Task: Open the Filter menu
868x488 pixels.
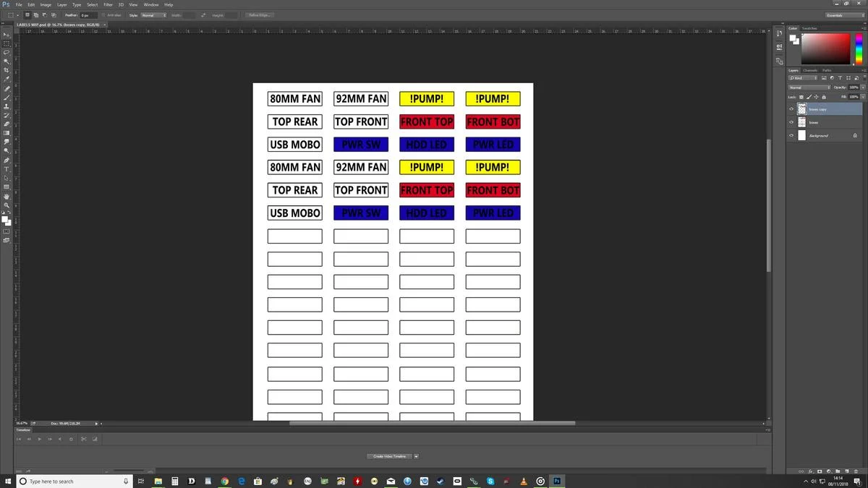Action: [x=108, y=4]
